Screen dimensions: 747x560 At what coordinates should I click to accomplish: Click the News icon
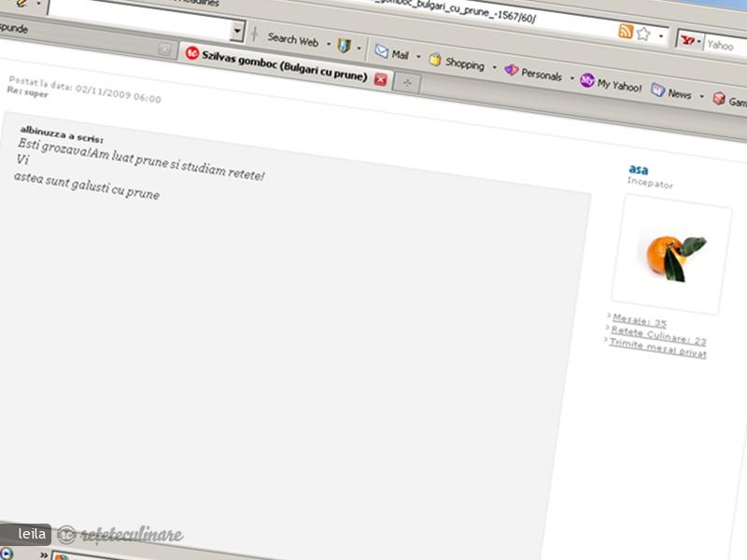click(x=657, y=90)
